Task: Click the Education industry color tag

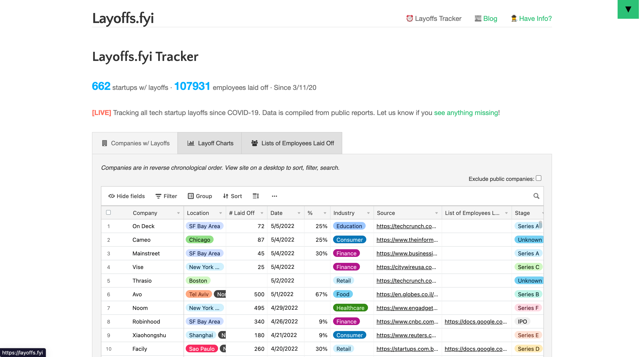Action: tap(349, 226)
